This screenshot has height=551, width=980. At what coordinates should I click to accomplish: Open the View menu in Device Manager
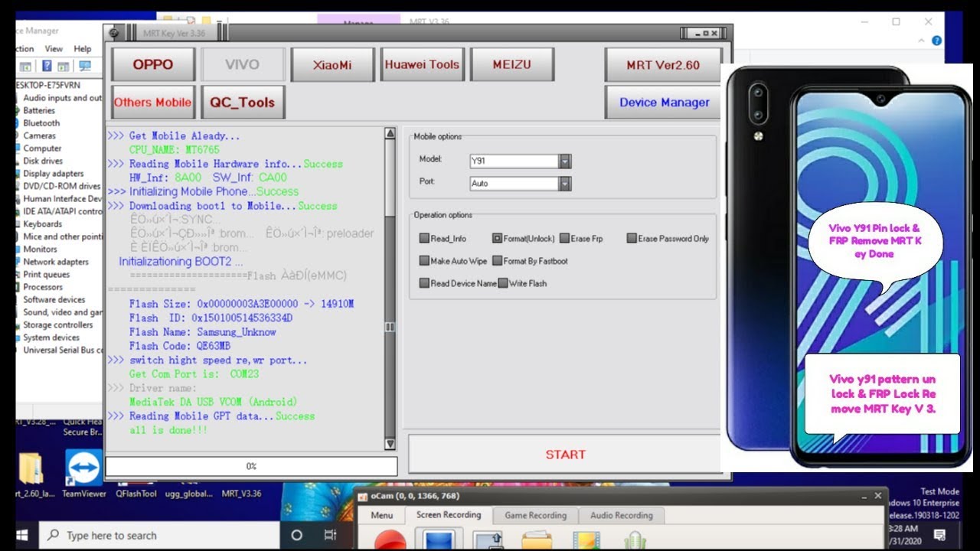(54, 49)
